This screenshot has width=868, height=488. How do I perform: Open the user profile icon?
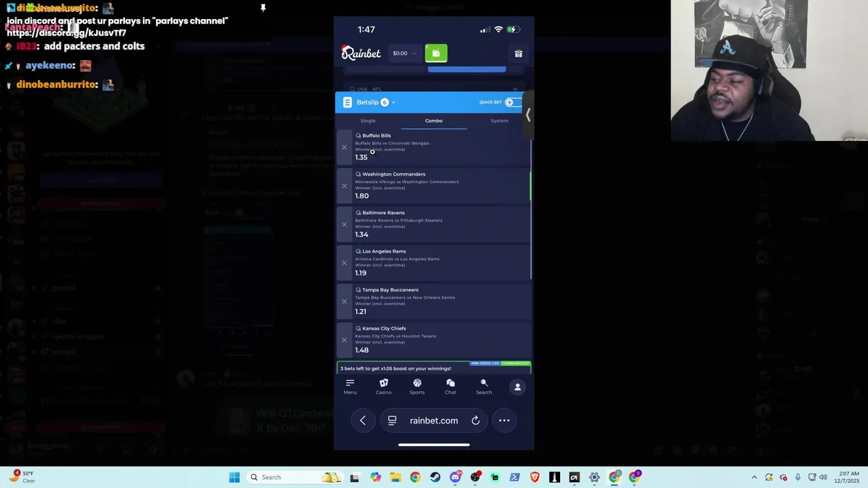[517, 387]
